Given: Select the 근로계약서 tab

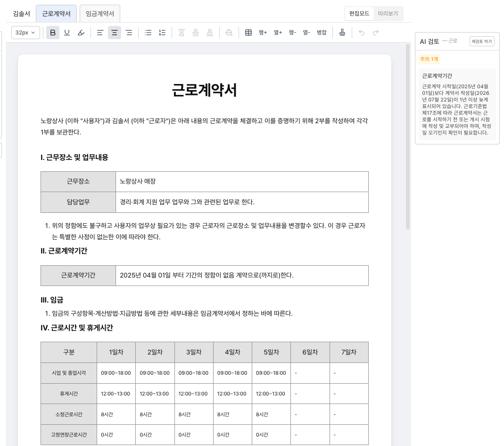Looking at the screenshot, I should (x=56, y=14).
